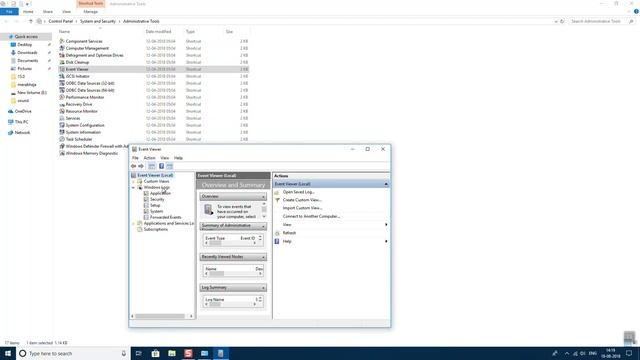Click Computer Management shortcut icon in Explorer
The image size is (640, 360).
[62, 48]
